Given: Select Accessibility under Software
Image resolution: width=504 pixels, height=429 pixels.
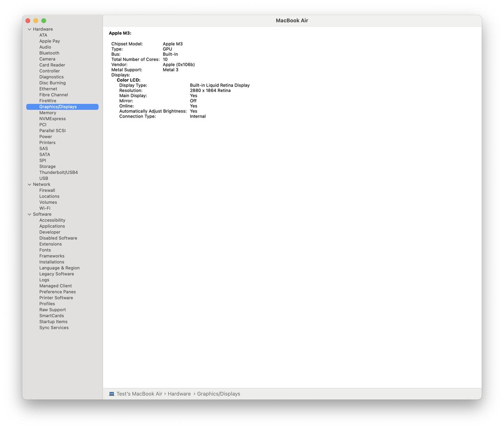Looking at the screenshot, I should click(x=52, y=220).
